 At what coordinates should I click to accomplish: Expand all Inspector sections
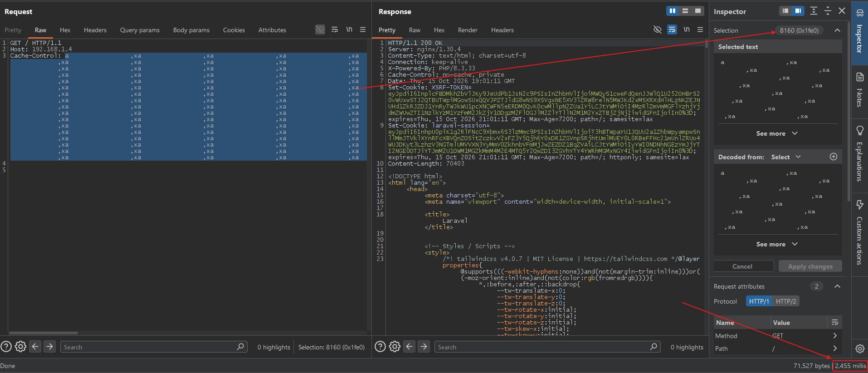click(814, 11)
